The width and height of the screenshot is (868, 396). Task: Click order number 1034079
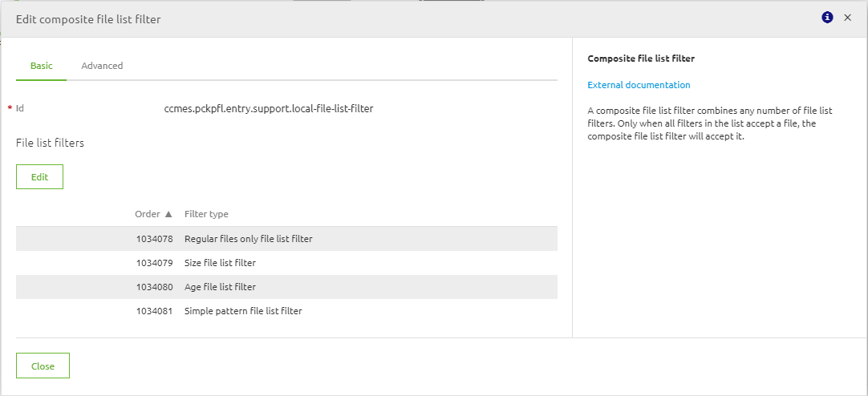point(155,263)
